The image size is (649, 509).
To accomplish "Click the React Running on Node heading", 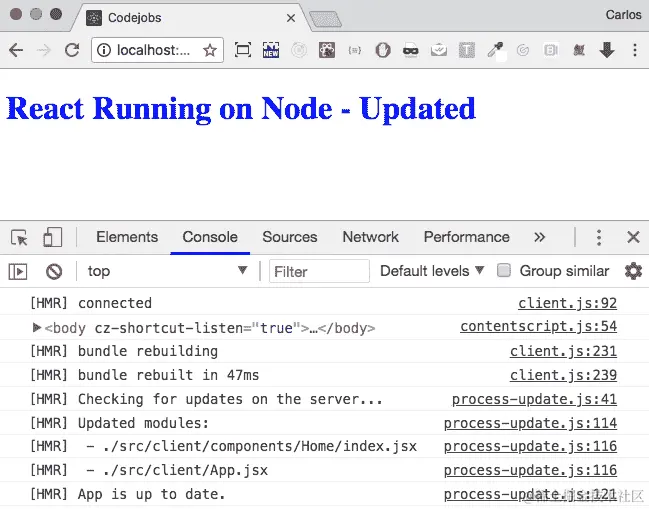I will point(241,108).
